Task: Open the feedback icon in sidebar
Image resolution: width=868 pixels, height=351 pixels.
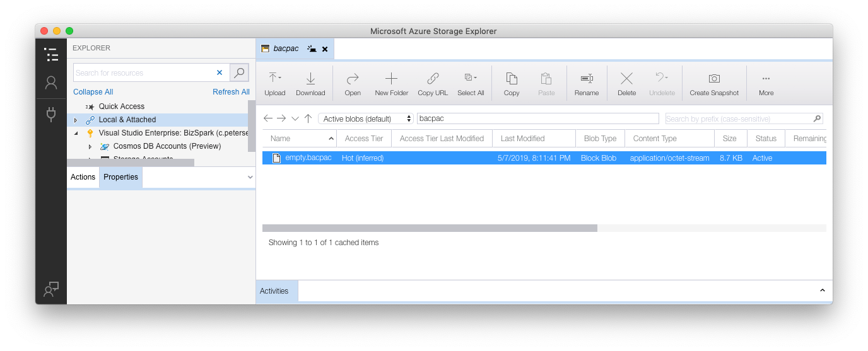Action: coord(51,289)
